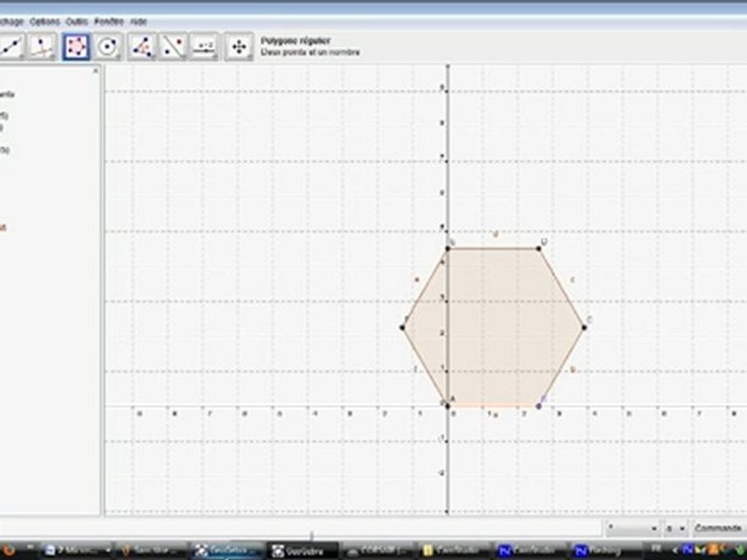Select point A at the origin
The width and height of the screenshot is (747, 560).
[447, 406]
